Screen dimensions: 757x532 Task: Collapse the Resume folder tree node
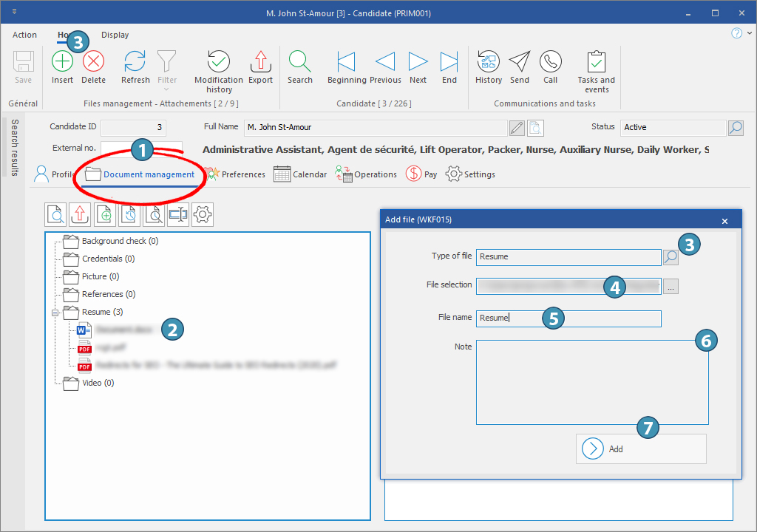55,313
